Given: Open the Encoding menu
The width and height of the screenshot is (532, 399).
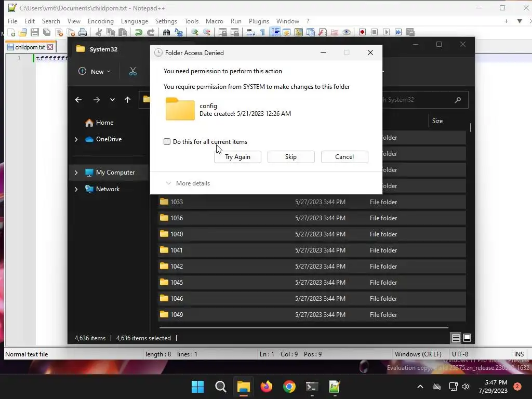Looking at the screenshot, I should (x=101, y=21).
